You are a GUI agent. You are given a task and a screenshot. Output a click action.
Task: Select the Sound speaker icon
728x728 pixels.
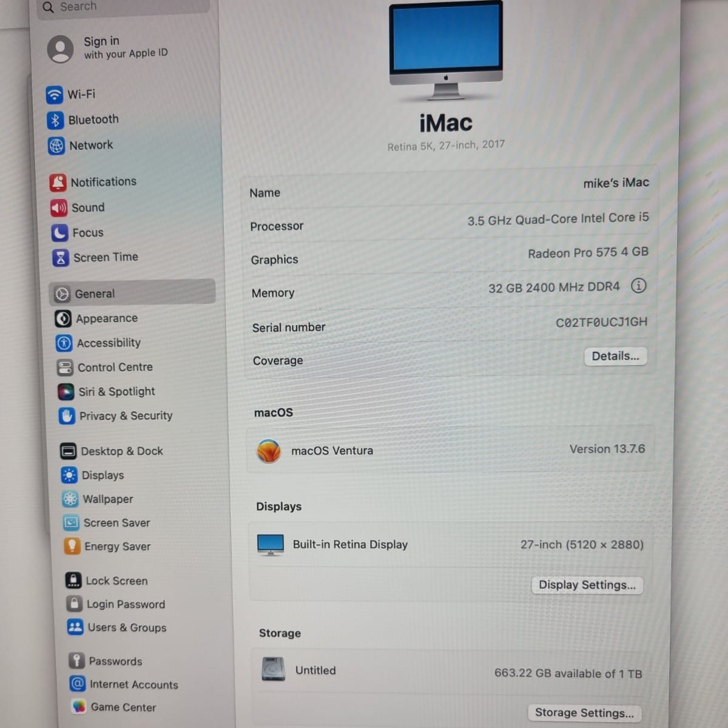(x=59, y=208)
